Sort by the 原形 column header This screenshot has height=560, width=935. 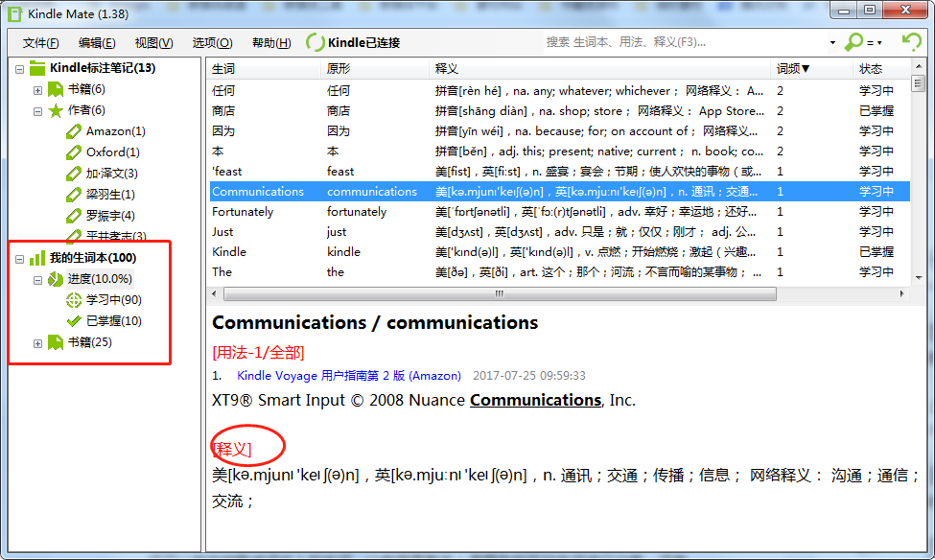click(374, 69)
